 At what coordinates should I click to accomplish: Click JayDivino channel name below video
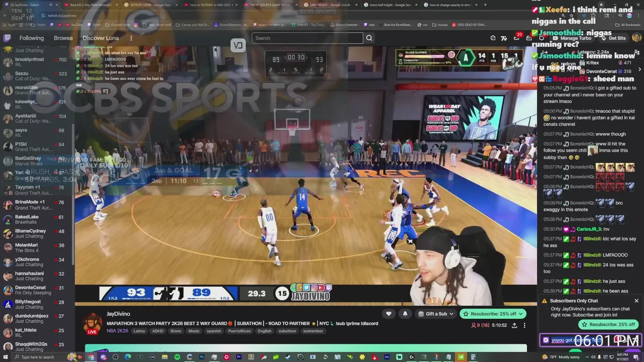[118, 314]
